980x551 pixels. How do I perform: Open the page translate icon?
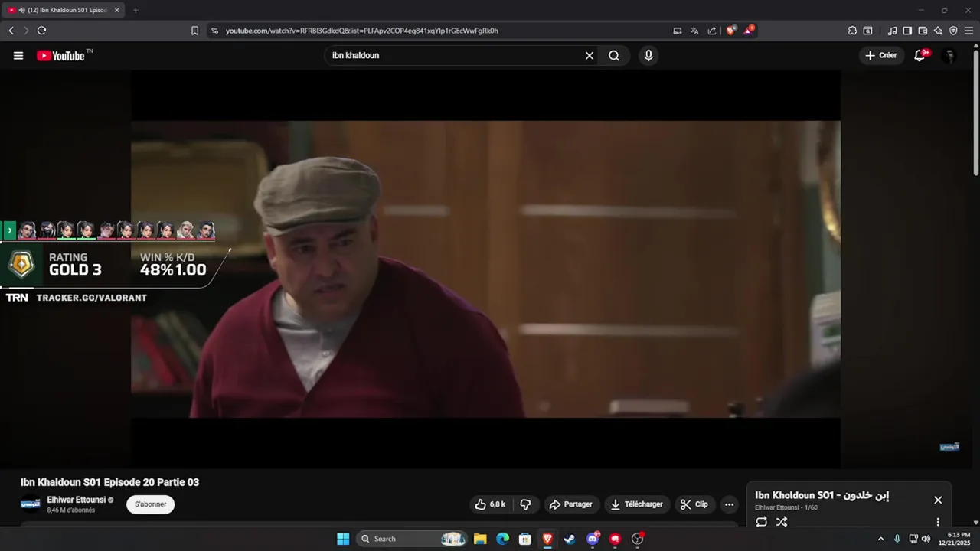[694, 31]
